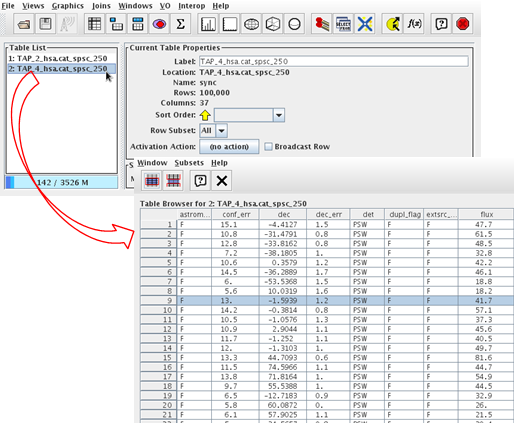The height and width of the screenshot is (426, 518).
Task: Select table 2: TAP_4_hsa.cat_spsc_250
Action: tap(62, 69)
